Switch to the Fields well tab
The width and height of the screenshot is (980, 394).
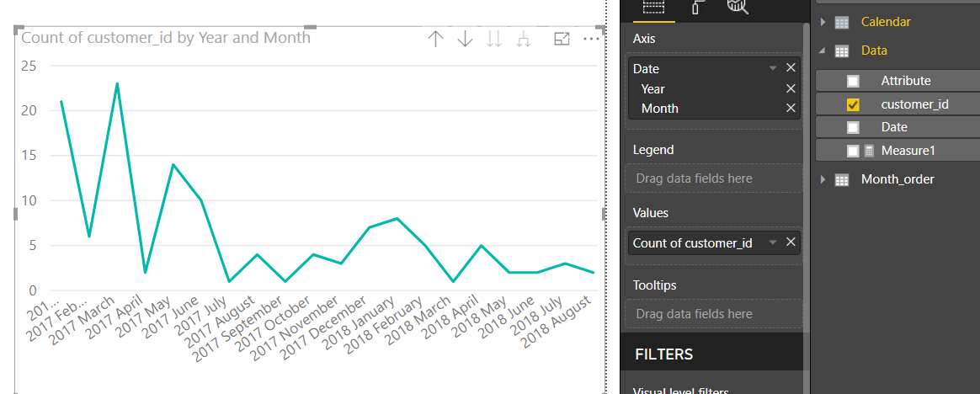tap(652, 6)
